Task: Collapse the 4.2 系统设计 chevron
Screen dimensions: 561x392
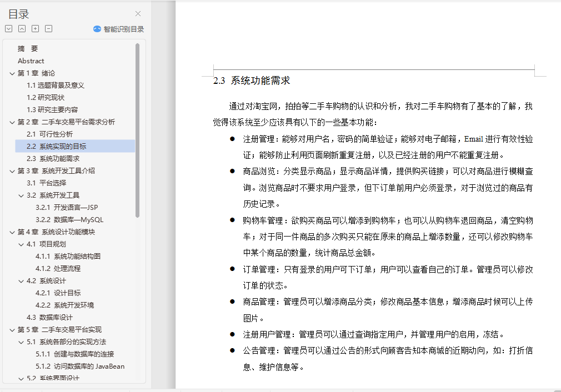Action: [21, 281]
